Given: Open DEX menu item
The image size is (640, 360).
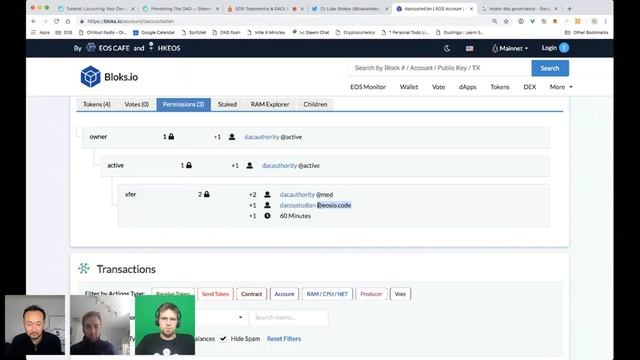Looking at the screenshot, I should [x=529, y=87].
